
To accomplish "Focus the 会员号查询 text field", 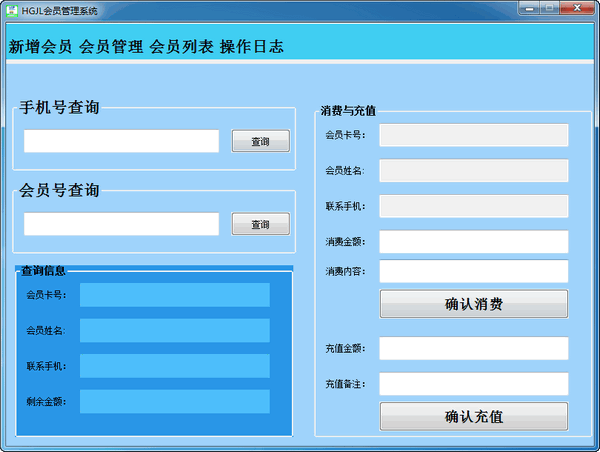I will (121, 224).
